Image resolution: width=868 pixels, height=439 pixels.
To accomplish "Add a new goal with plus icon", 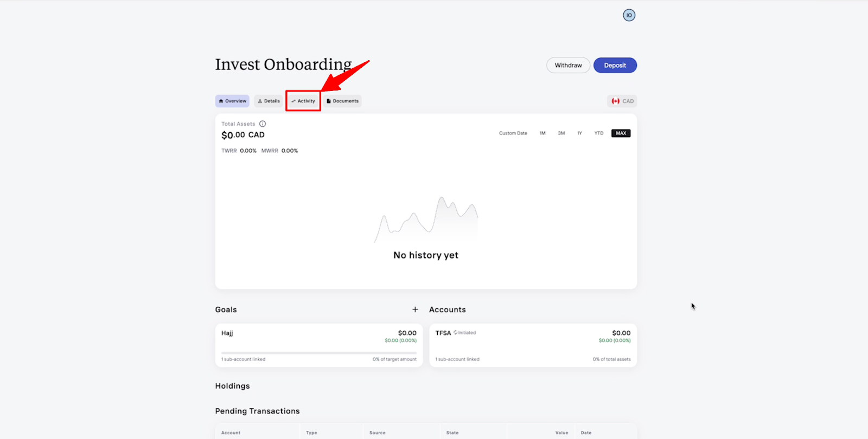I will [x=415, y=309].
